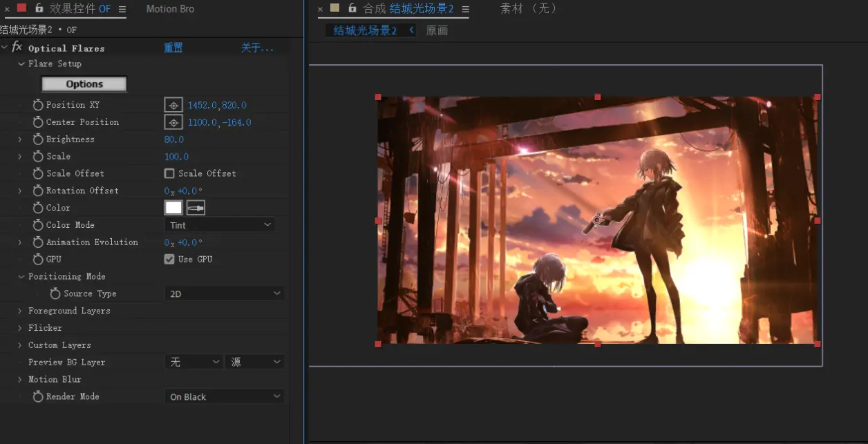Close the Effect Controls panel

tap(6, 9)
